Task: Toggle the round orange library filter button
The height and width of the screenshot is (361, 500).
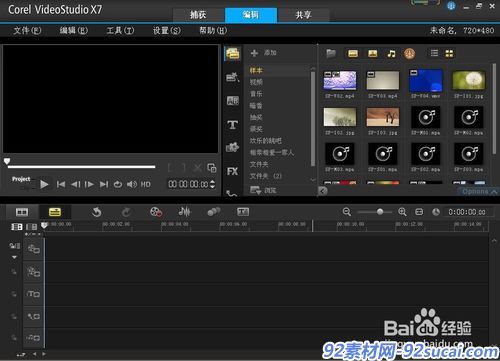Action: point(410,54)
